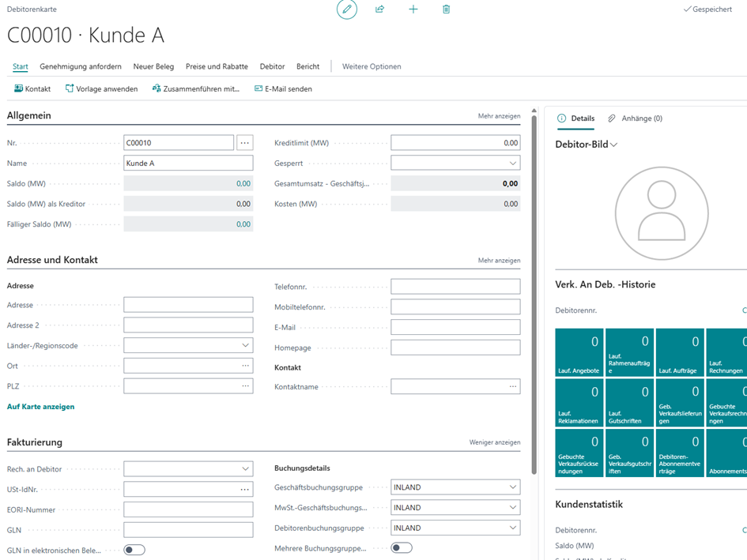Click Weniger anzeigen in Fakturierung
This screenshot has height=560, width=747.
click(495, 442)
